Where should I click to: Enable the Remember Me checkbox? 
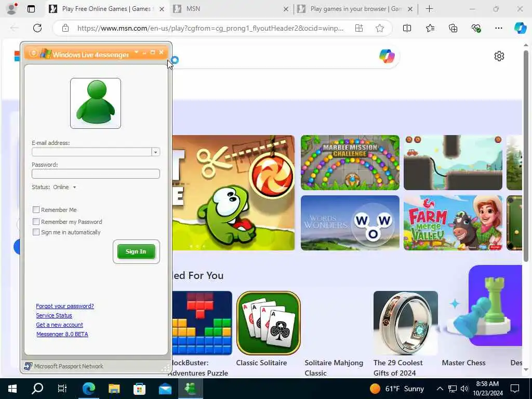36,210
